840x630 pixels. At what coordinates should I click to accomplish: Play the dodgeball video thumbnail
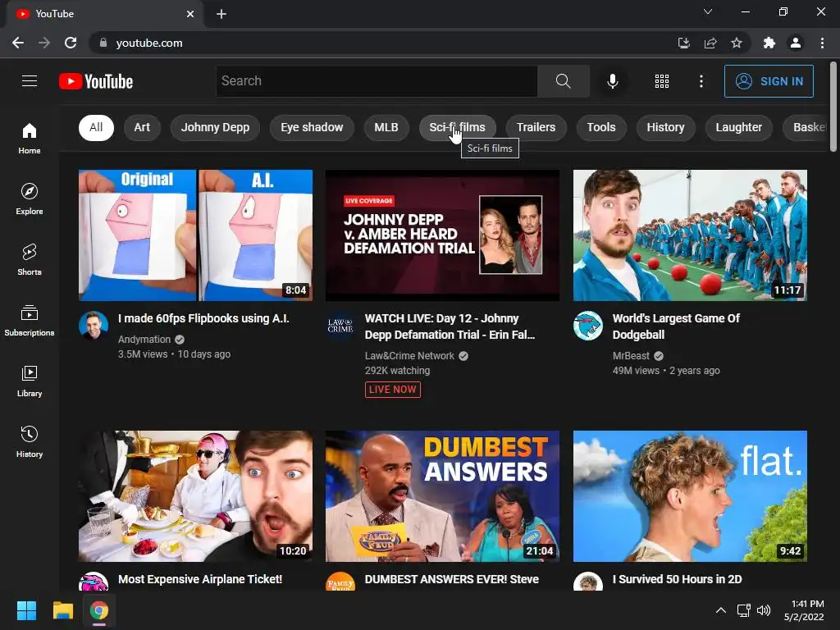point(690,235)
